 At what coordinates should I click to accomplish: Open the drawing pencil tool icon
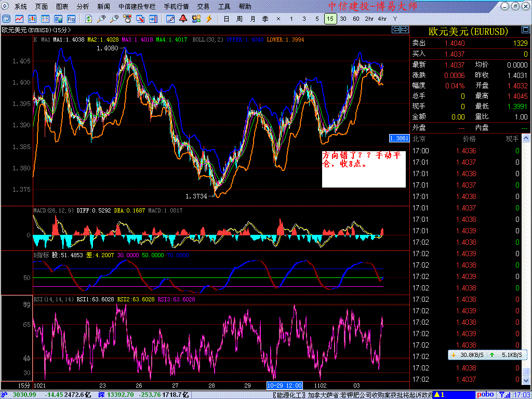[x=170, y=19]
